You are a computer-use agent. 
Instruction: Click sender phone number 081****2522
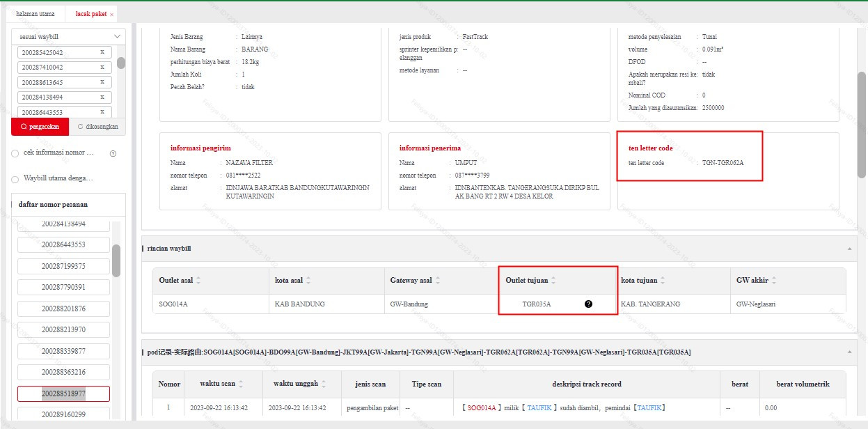point(243,175)
